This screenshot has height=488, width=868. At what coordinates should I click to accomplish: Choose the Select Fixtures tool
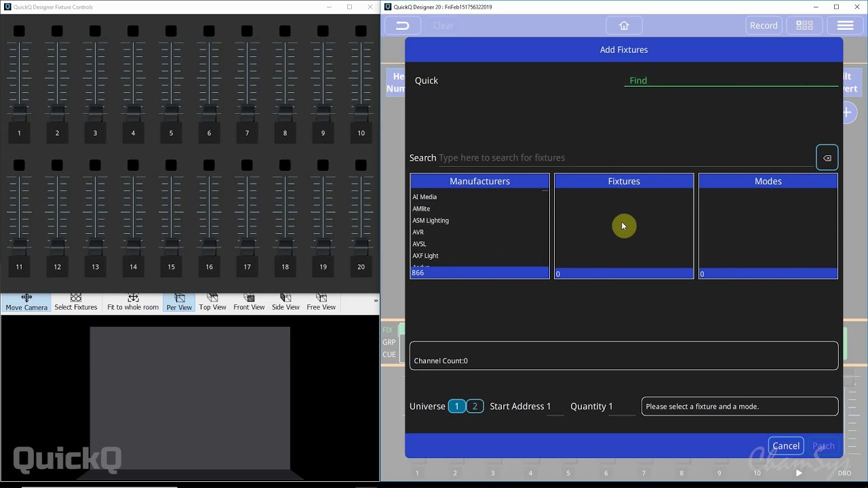pyautogui.click(x=76, y=302)
